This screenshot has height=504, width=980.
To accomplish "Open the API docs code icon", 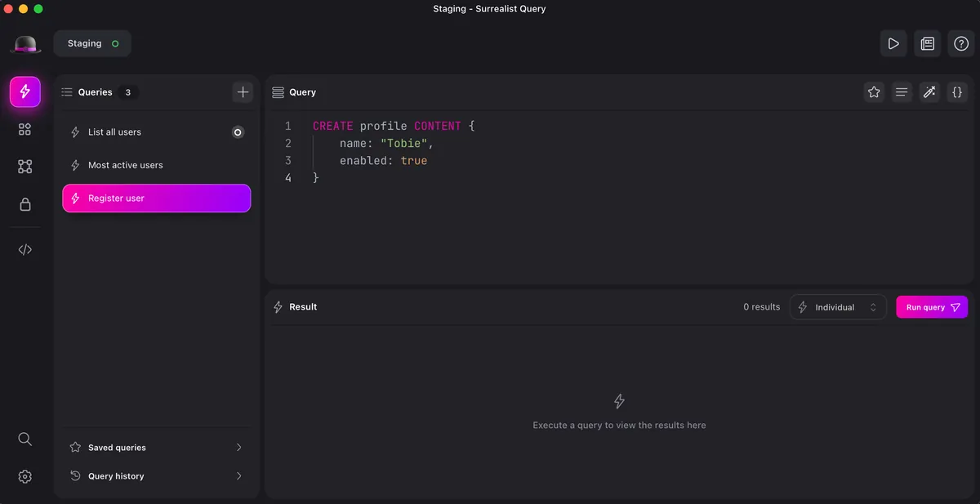I will tap(25, 250).
